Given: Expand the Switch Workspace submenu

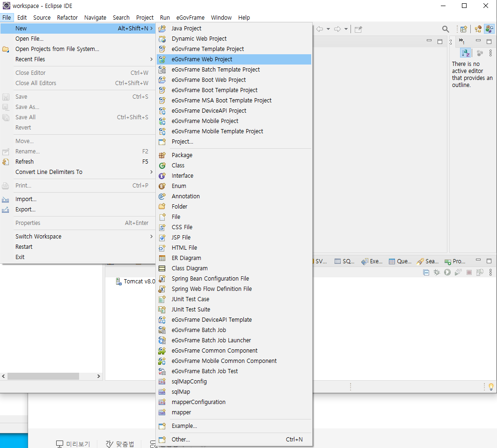Looking at the screenshot, I should (x=151, y=236).
